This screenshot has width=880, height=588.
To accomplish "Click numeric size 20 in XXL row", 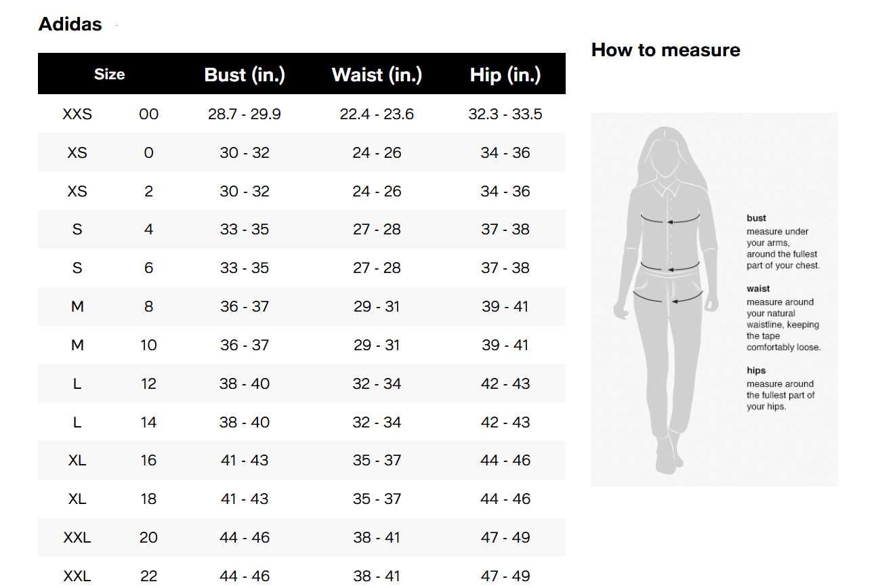I will (148, 537).
